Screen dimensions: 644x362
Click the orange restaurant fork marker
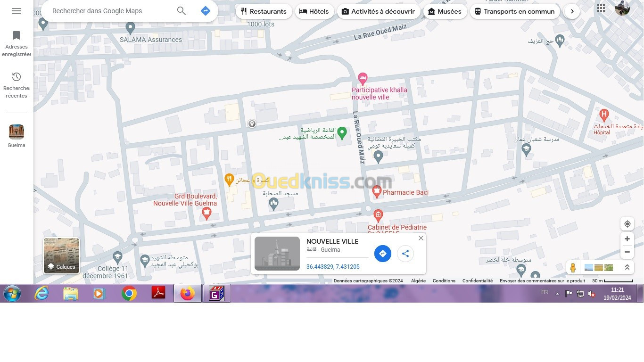point(229,180)
